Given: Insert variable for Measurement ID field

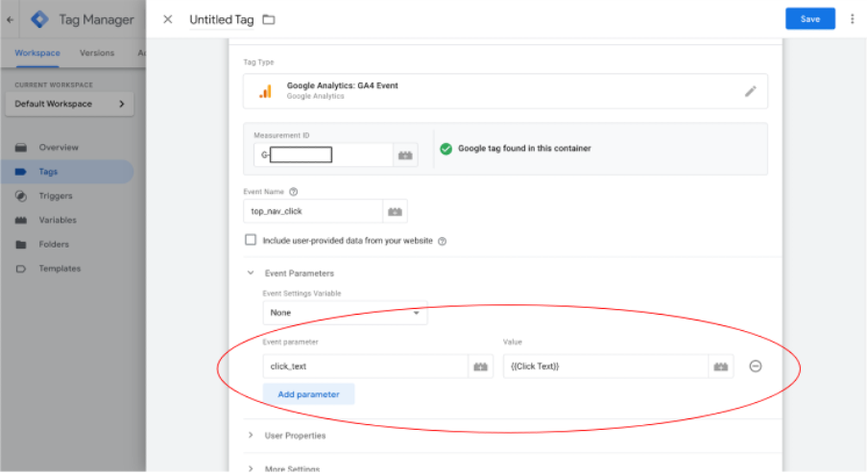Looking at the screenshot, I should click(x=405, y=155).
